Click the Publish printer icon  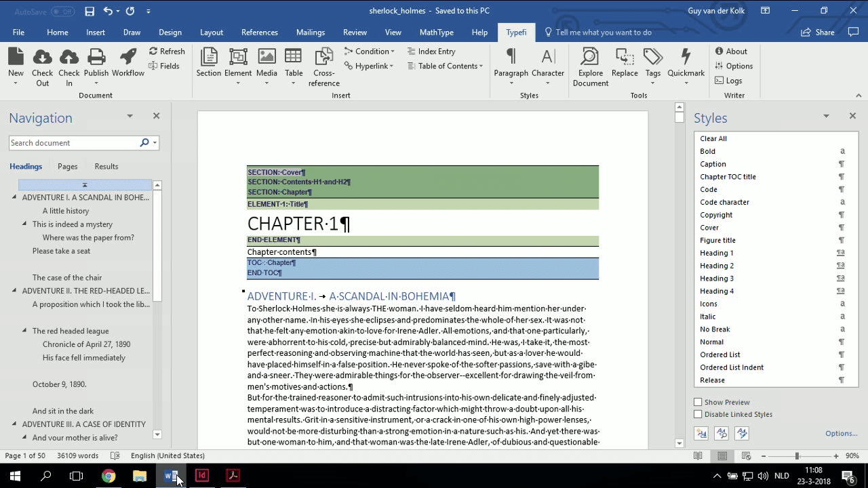[96, 57]
